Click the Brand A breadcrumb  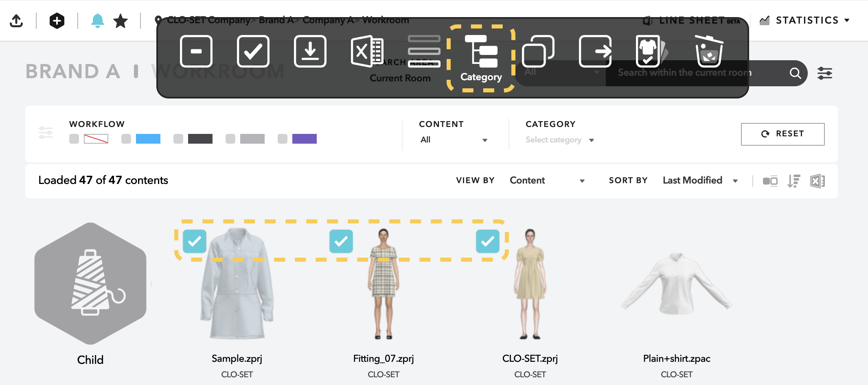(x=276, y=20)
